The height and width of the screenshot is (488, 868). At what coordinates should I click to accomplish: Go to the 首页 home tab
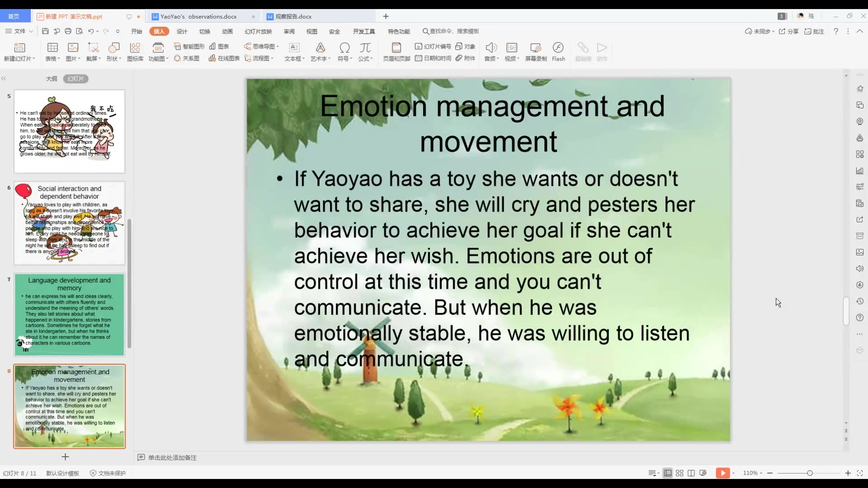pyautogui.click(x=14, y=16)
